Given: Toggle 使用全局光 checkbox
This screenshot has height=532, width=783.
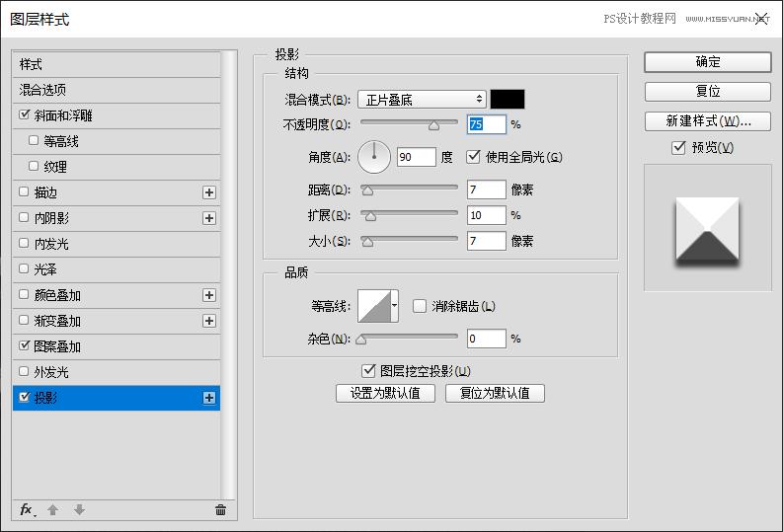Looking at the screenshot, I should (473, 157).
